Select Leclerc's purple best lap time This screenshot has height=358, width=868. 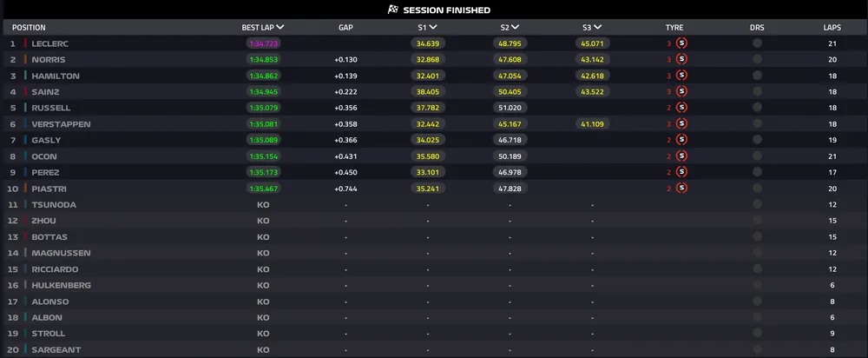click(264, 43)
